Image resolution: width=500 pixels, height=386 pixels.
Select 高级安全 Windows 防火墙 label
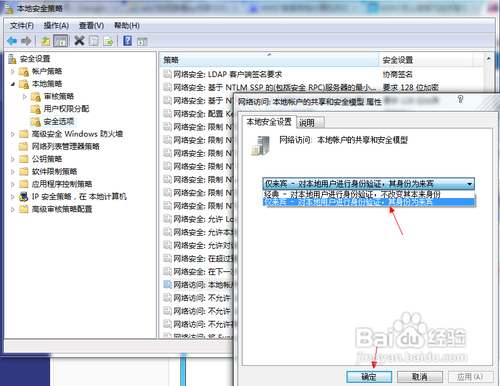coord(77,134)
